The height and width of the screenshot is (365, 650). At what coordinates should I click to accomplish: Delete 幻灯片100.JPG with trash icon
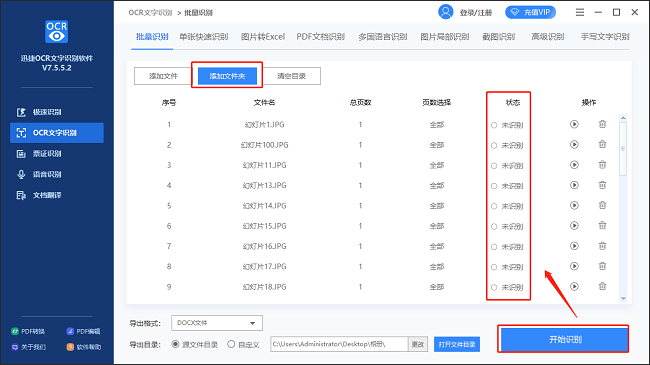tap(602, 144)
